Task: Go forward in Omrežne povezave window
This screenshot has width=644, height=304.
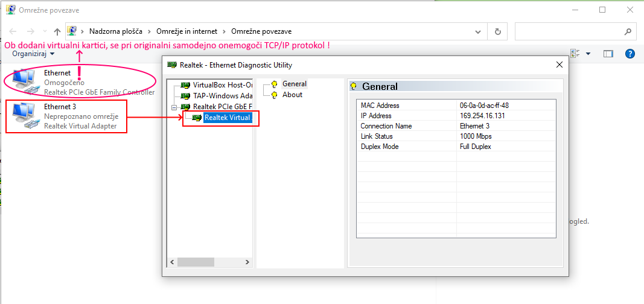Action: (30, 31)
